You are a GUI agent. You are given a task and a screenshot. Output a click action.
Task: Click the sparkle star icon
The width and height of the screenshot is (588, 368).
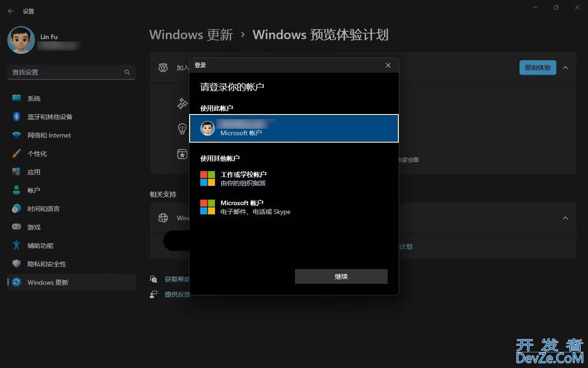(x=182, y=103)
